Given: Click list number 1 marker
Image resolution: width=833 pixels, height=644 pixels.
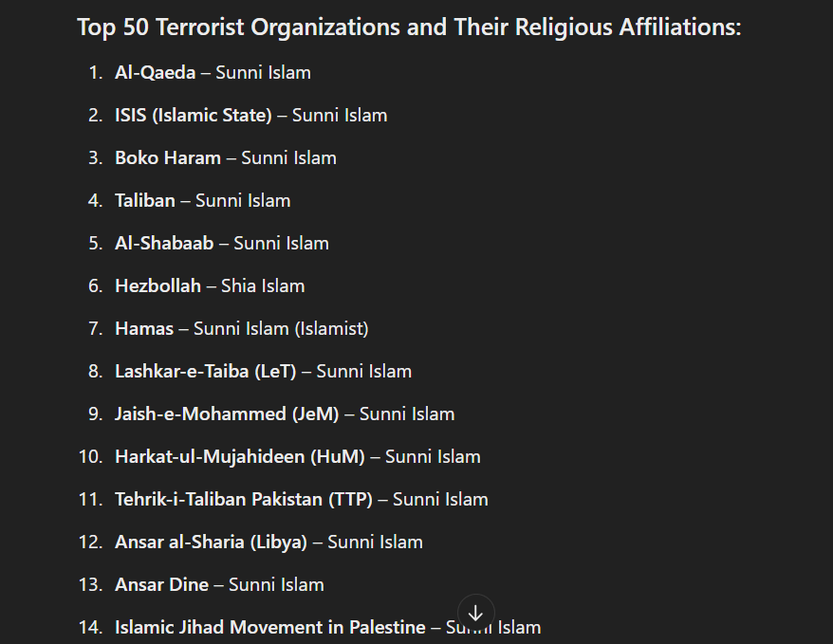Looking at the screenshot, I should (x=96, y=73).
